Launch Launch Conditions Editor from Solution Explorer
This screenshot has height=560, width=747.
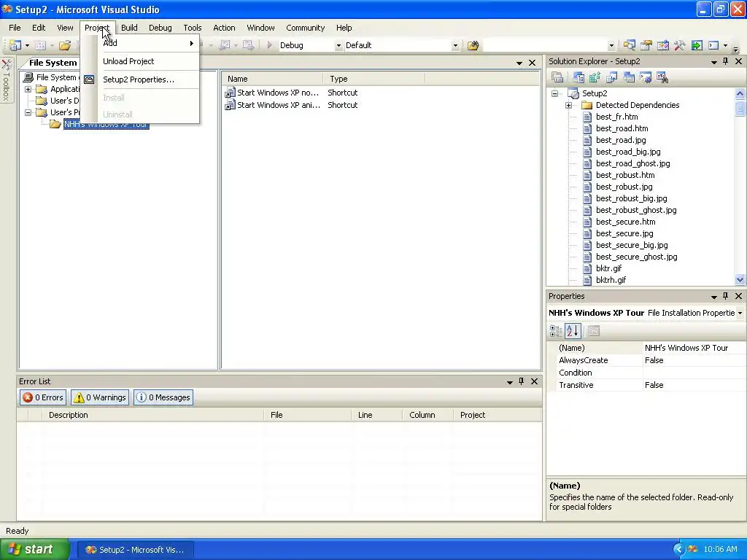tap(662, 77)
